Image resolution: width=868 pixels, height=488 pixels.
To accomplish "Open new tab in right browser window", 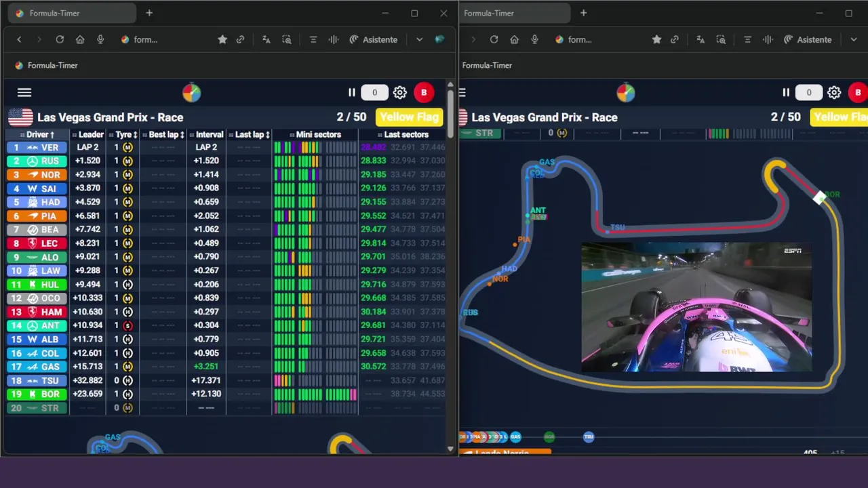I will tap(583, 13).
